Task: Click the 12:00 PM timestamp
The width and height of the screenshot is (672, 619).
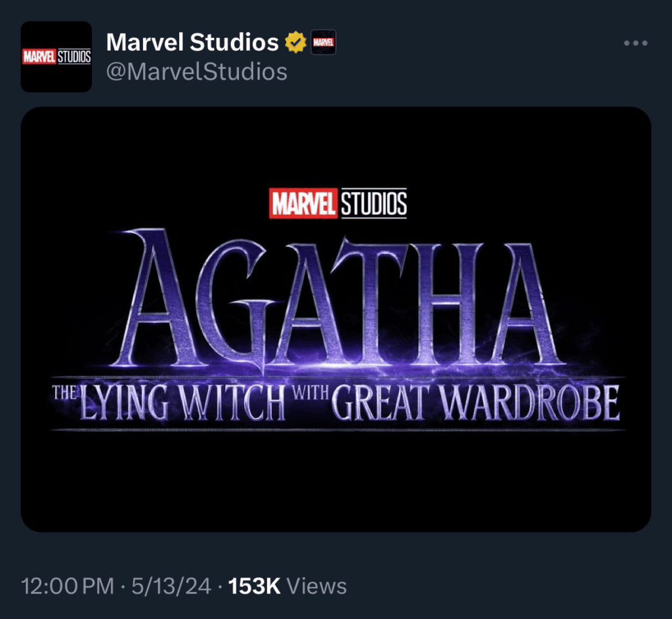Action: coord(68,586)
